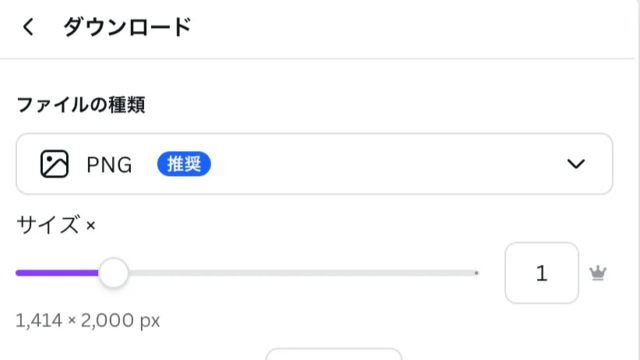
Task: Click the empty area inside the file type box
Action: (x=388, y=164)
